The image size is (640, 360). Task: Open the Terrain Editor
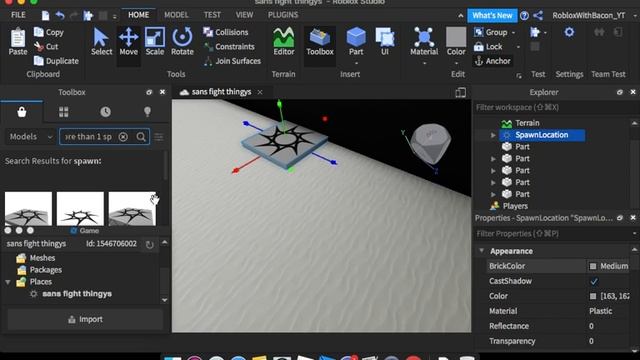coord(284,42)
